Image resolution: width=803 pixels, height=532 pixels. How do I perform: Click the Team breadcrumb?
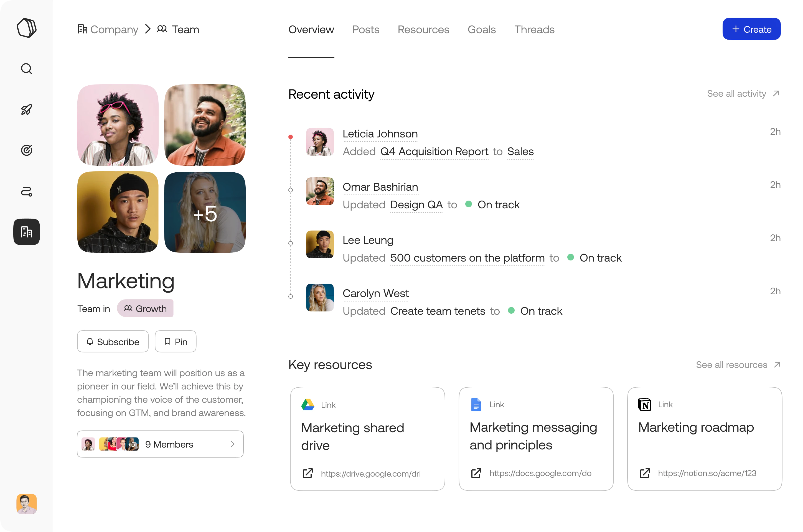[x=178, y=30]
